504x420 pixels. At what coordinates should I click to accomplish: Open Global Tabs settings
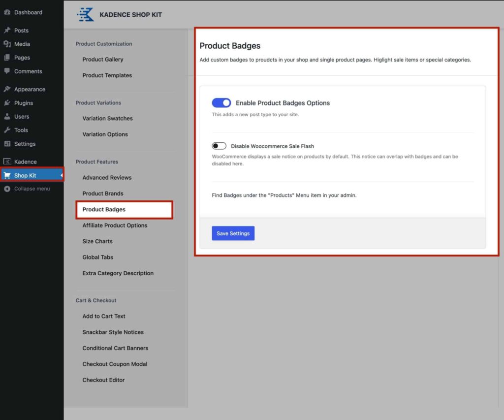(x=98, y=258)
